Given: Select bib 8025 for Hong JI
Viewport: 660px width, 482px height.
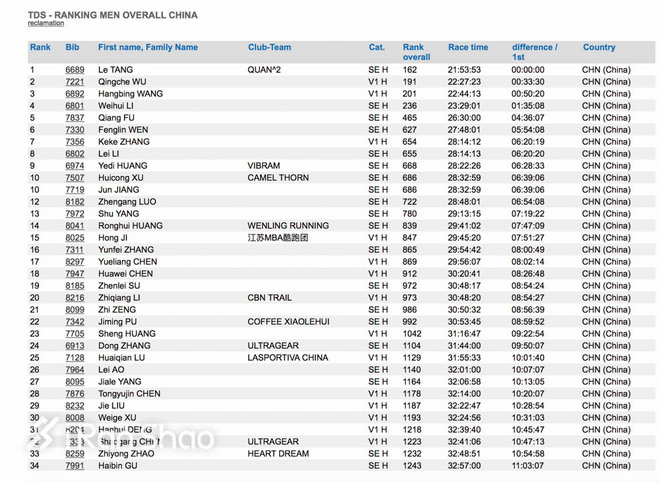Looking at the screenshot, I should pyautogui.click(x=75, y=238).
